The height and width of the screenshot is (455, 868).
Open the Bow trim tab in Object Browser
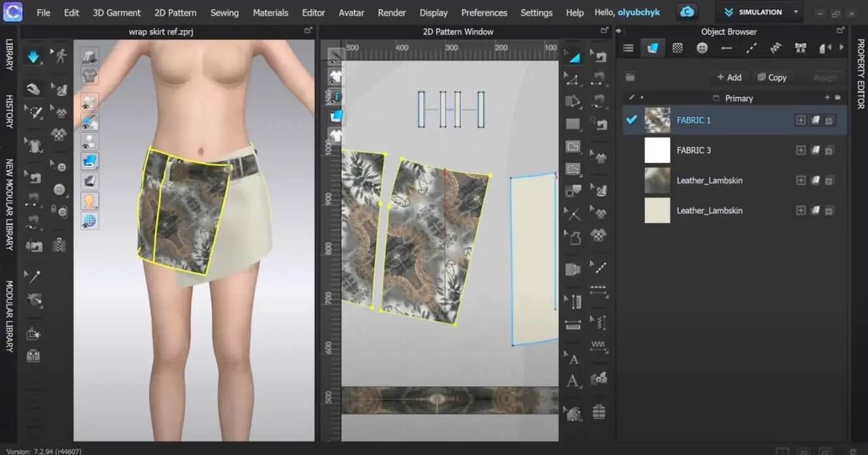pos(800,48)
